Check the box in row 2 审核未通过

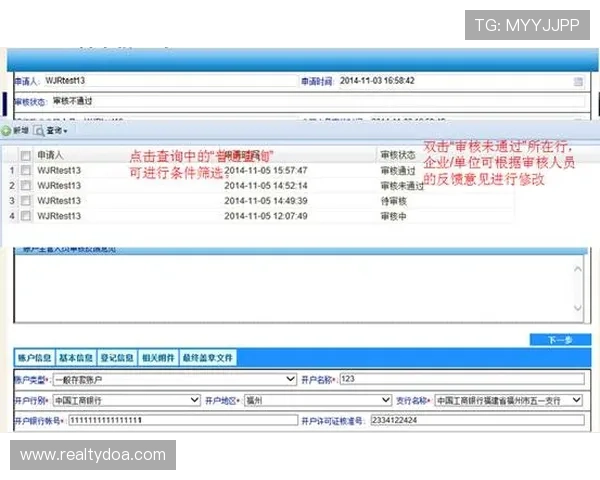click(x=26, y=186)
